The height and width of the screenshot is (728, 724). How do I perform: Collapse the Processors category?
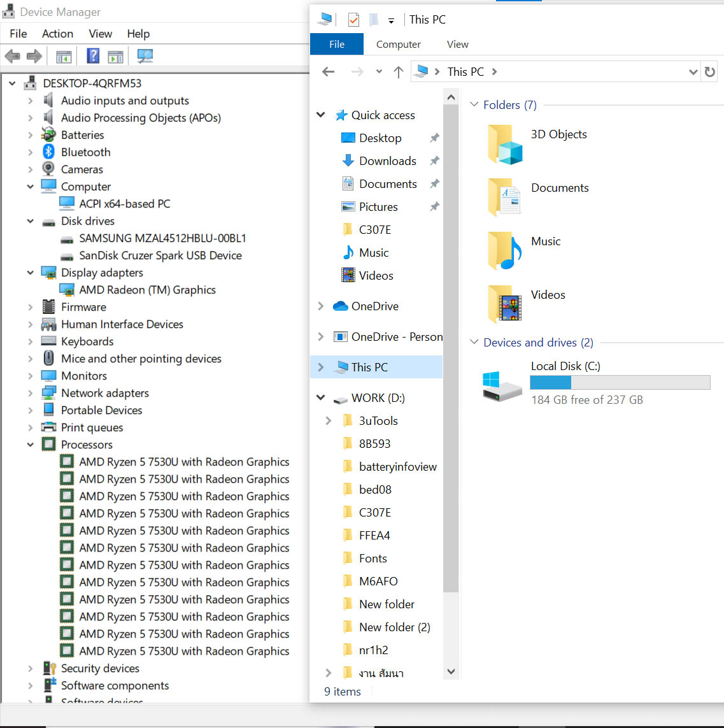click(x=30, y=445)
